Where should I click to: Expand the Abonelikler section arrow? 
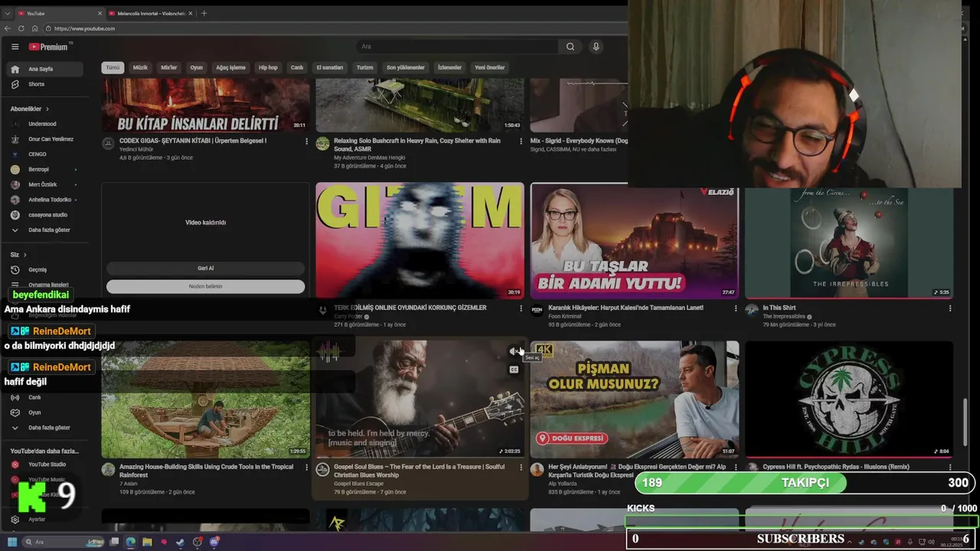[47, 109]
